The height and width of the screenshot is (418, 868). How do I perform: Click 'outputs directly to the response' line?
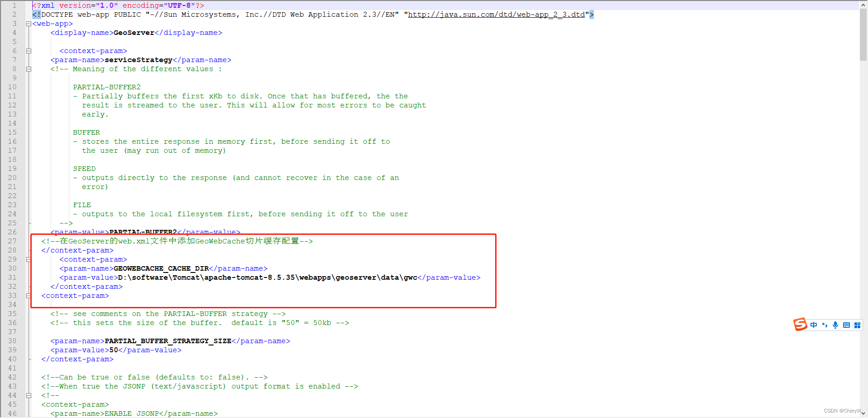pos(236,178)
